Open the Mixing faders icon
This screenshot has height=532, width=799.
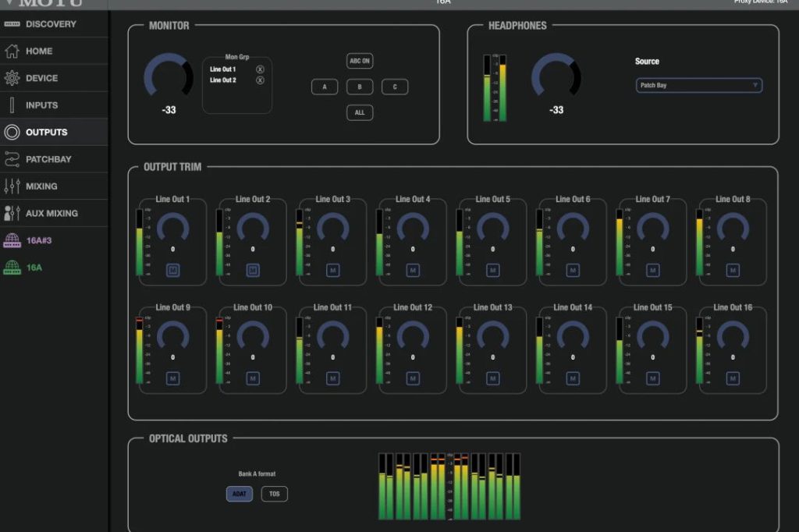(12, 186)
